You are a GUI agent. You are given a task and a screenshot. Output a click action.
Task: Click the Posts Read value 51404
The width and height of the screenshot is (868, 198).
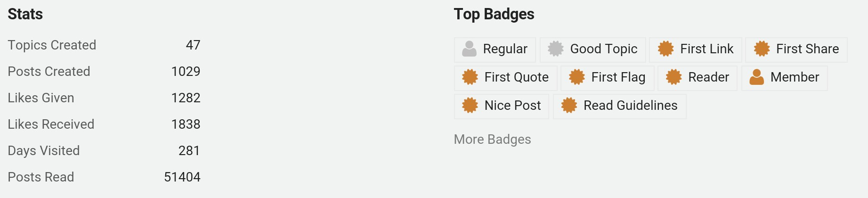click(182, 177)
